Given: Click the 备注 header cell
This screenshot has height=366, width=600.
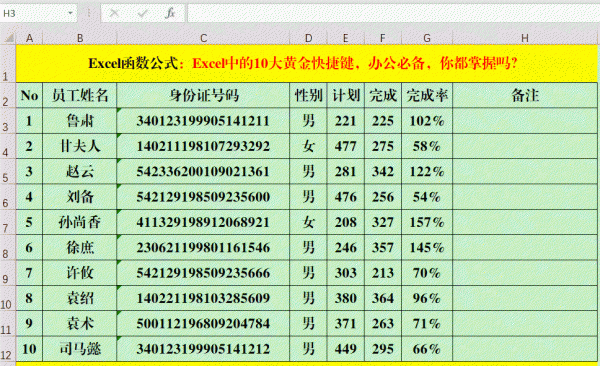Looking at the screenshot, I should pyautogui.click(x=525, y=95).
